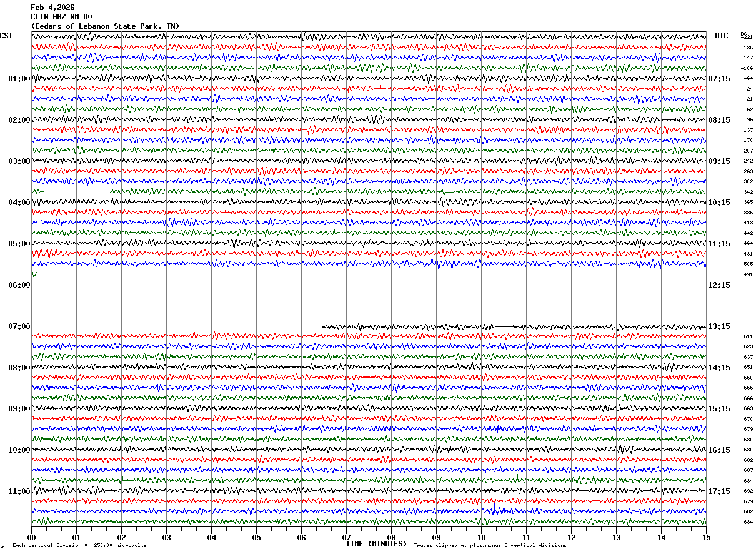
Task: Click DC offset value "637"
Action: (x=749, y=357)
